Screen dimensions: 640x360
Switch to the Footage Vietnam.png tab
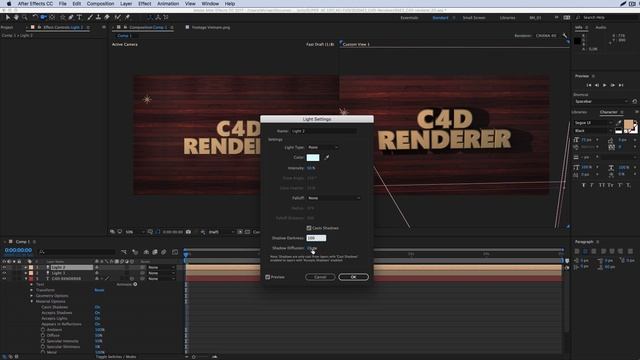point(211,27)
